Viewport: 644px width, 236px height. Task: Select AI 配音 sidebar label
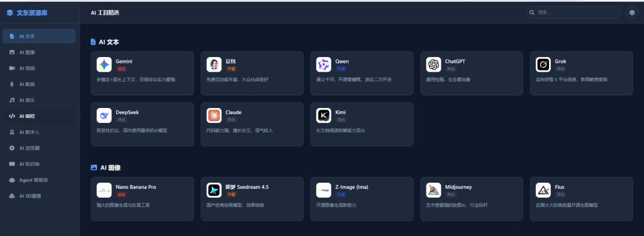point(27,84)
